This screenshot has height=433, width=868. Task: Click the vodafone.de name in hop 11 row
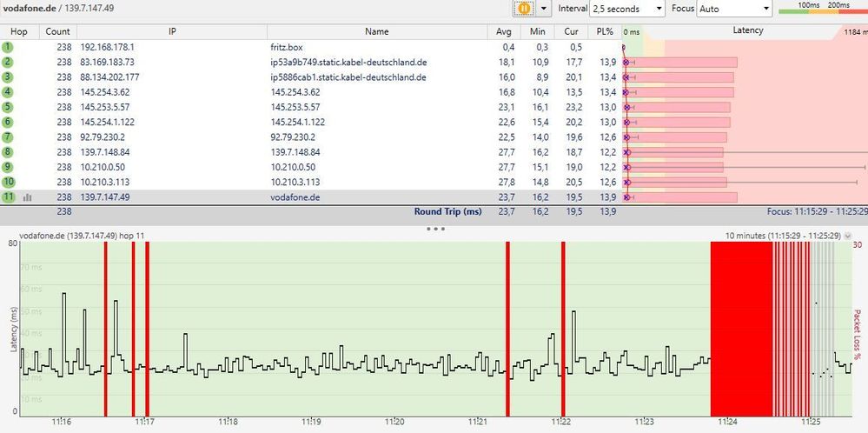[295, 197]
